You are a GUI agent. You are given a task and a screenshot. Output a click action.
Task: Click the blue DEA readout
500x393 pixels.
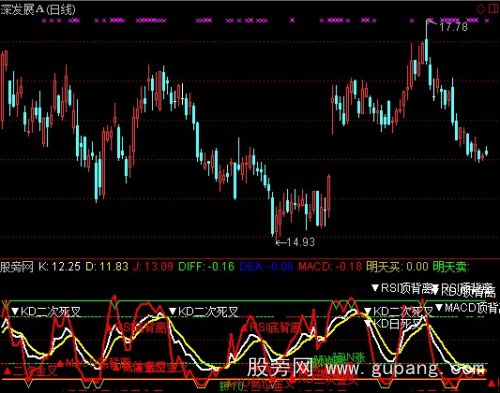click(x=267, y=267)
